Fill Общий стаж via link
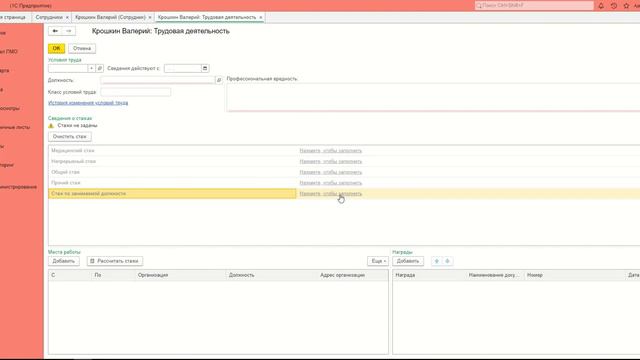This screenshot has width=640, height=360. [x=331, y=172]
